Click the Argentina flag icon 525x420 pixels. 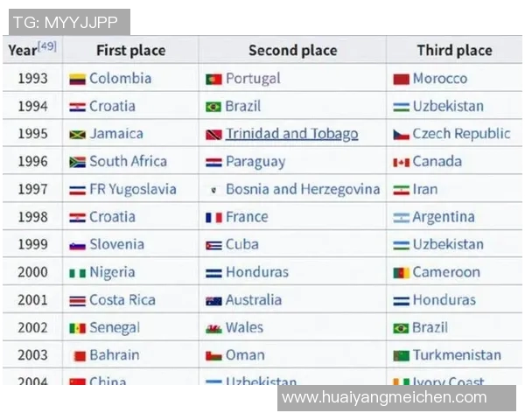click(401, 217)
